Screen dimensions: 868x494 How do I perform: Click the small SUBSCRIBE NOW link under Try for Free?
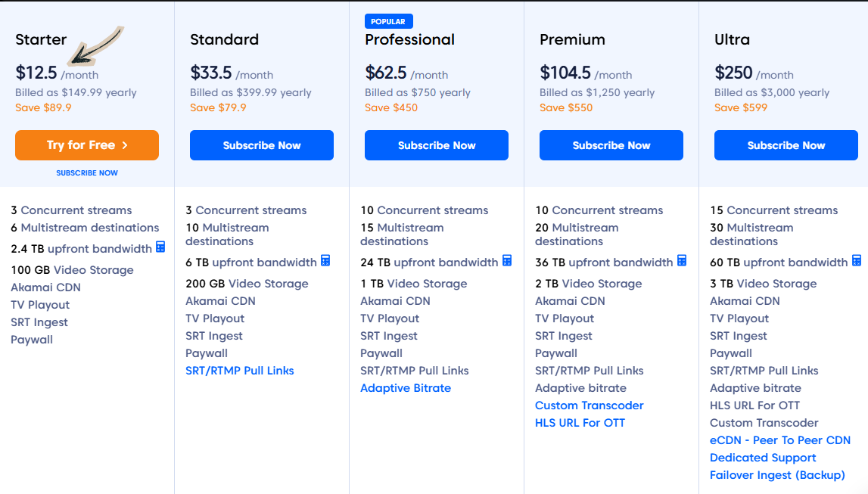click(x=86, y=172)
